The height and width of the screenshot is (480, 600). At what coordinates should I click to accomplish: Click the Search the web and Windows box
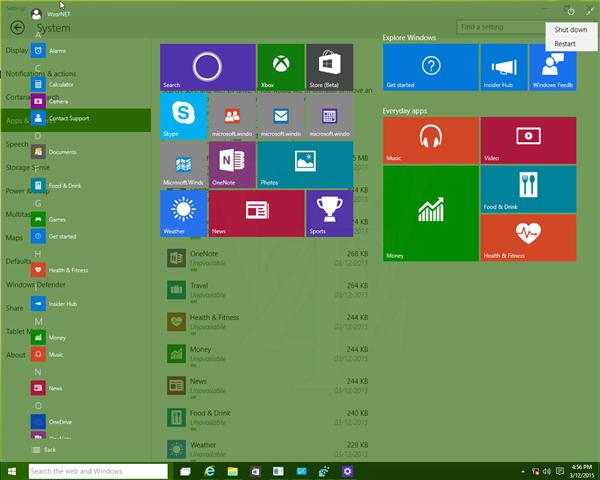[x=98, y=471]
